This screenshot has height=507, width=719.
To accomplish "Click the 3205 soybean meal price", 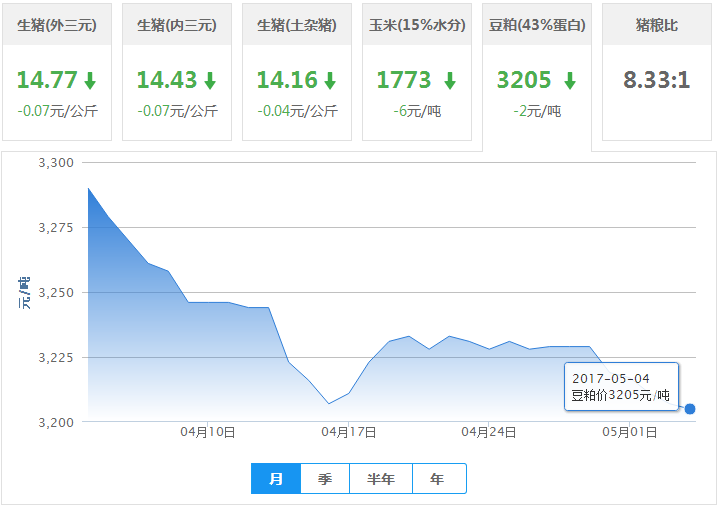I will (524, 80).
